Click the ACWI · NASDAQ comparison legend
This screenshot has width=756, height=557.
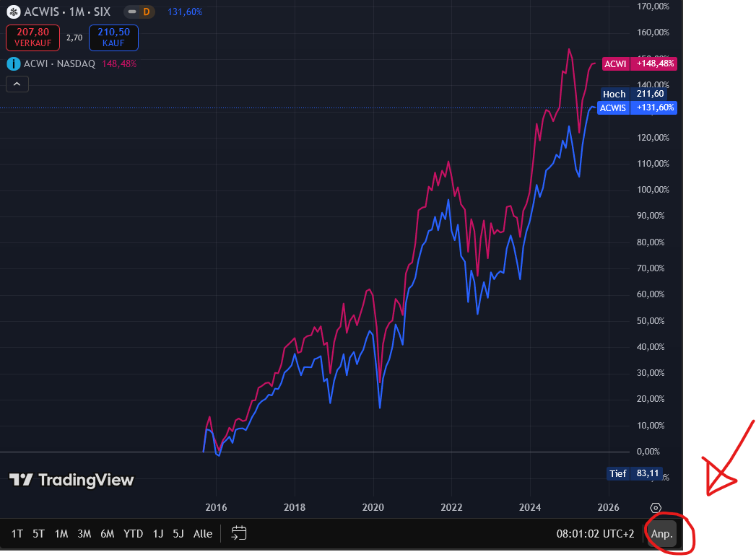(59, 63)
